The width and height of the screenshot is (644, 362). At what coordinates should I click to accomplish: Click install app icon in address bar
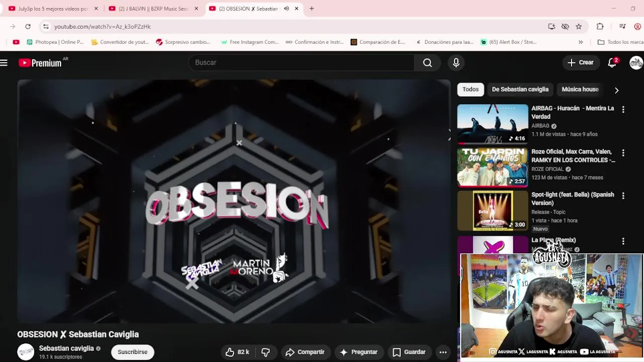[x=551, y=26]
